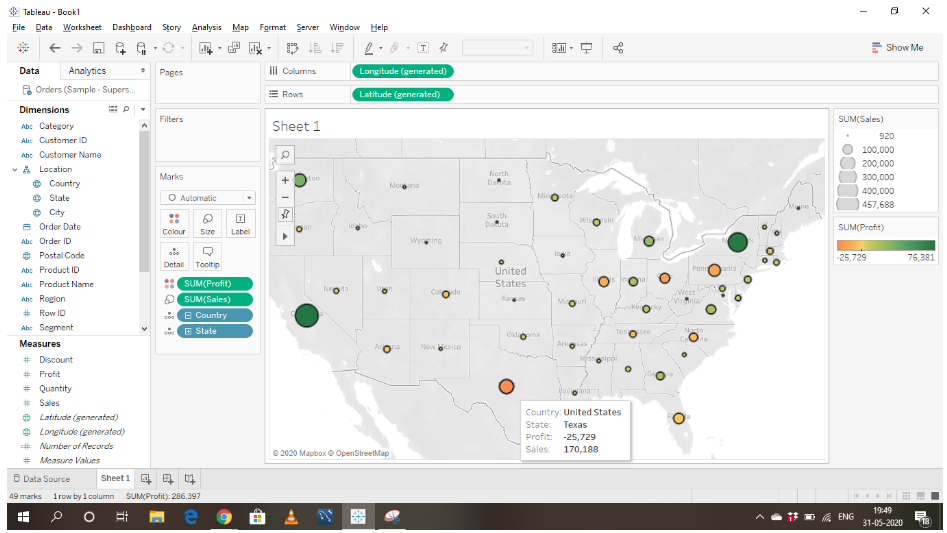
Task: Open VLC media player from taskbar
Action: point(291,517)
